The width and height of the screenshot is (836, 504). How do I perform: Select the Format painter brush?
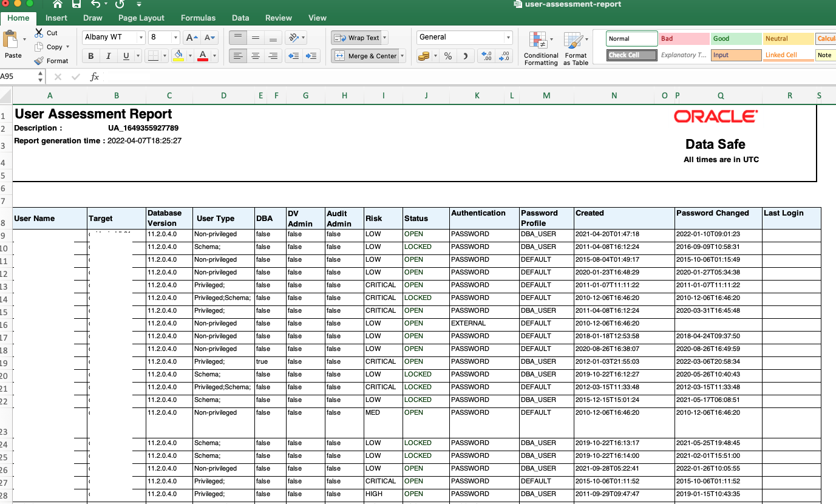pyautogui.click(x=39, y=61)
